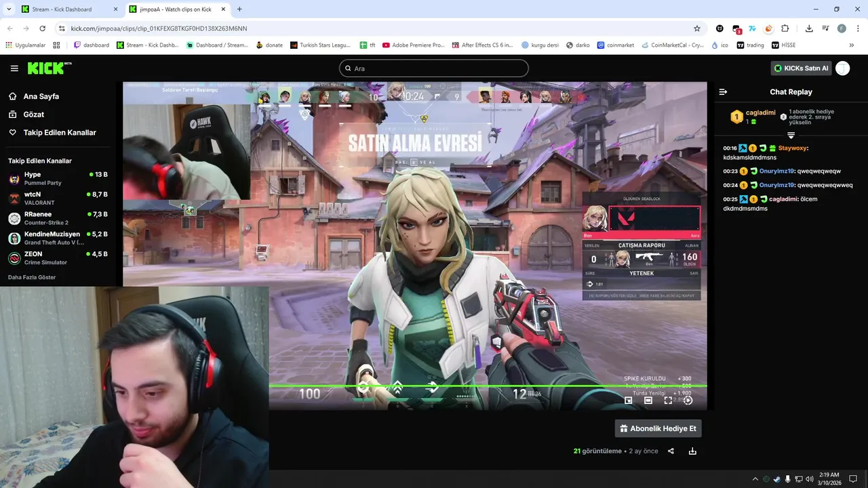Click the share clip icon
868x488 pixels.
(x=671, y=451)
